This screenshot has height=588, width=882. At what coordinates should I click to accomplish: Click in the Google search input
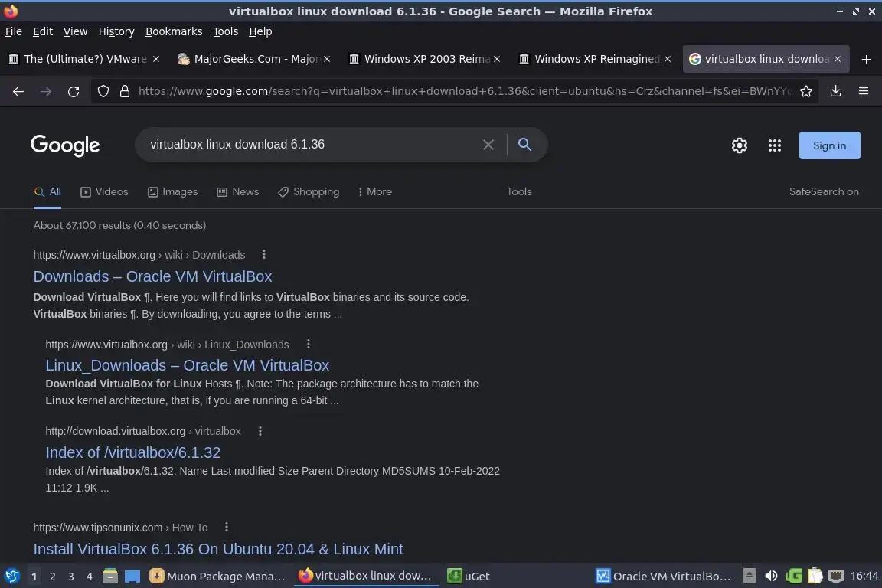pyautogui.click(x=312, y=145)
